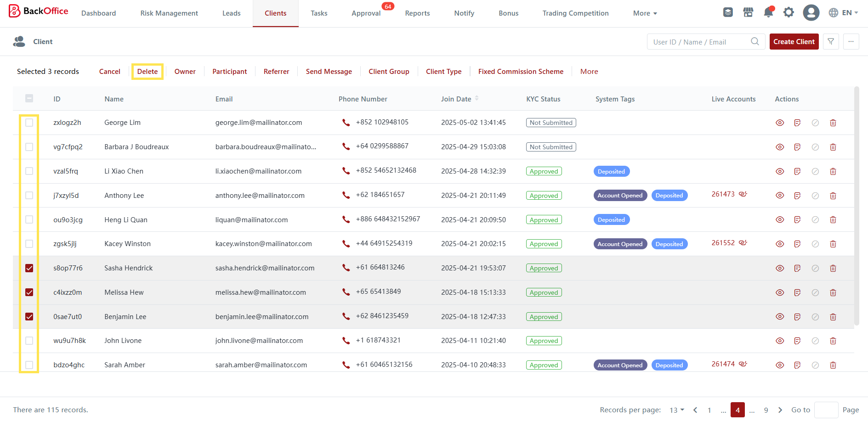The image size is (868, 421).
Task: Expand the More menu in the top navigation
Action: (645, 13)
